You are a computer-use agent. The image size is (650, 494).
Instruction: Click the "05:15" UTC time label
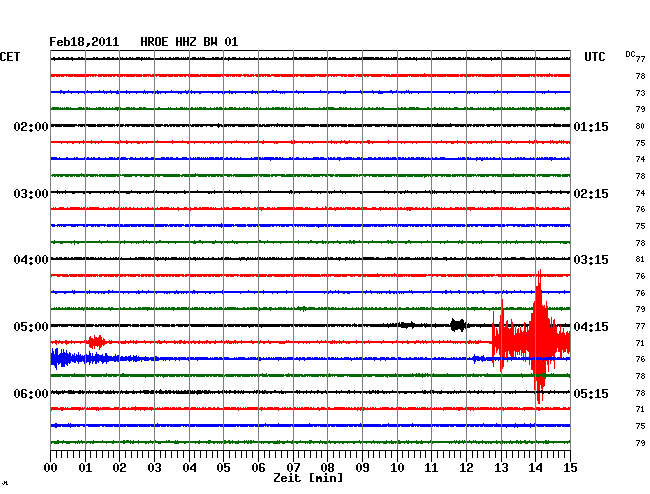[x=591, y=393]
